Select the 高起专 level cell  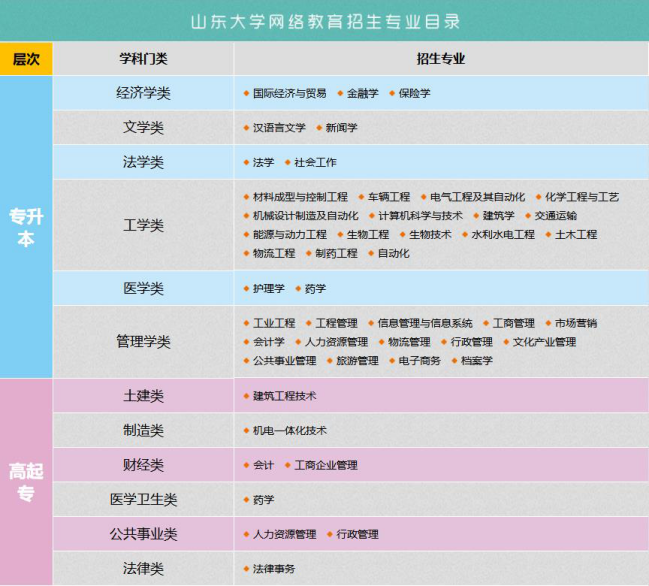(x=26, y=481)
